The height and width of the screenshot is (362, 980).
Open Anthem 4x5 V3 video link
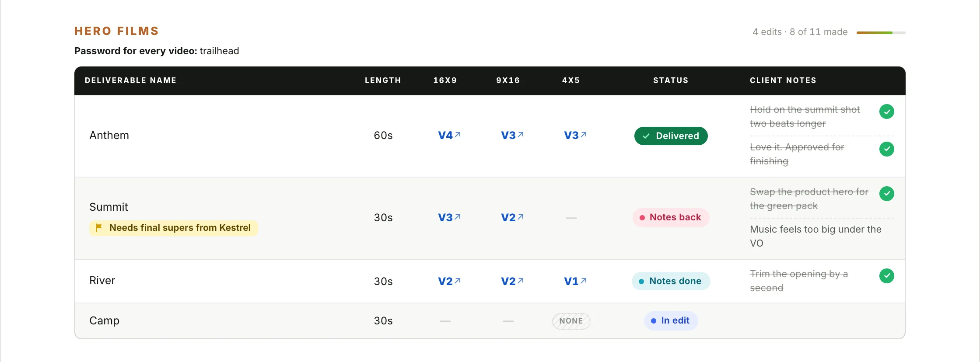[x=575, y=136]
